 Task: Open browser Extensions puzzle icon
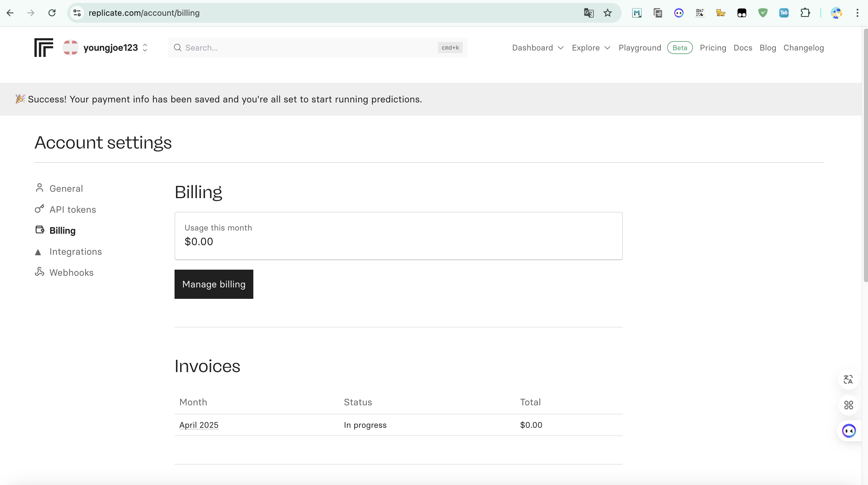(x=805, y=13)
